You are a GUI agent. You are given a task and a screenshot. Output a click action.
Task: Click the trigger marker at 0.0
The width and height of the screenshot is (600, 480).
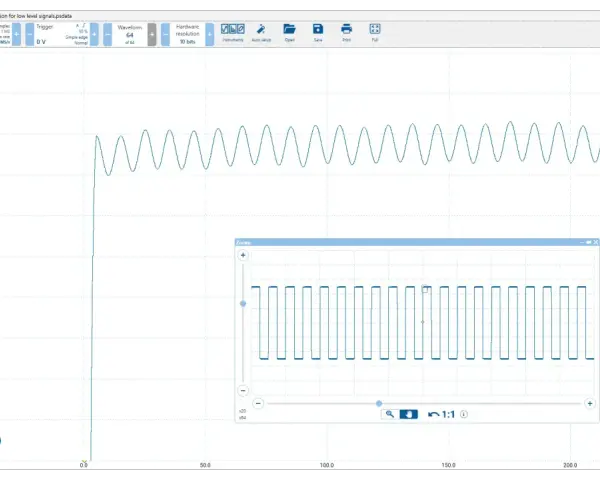pyautogui.click(x=84, y=462)
